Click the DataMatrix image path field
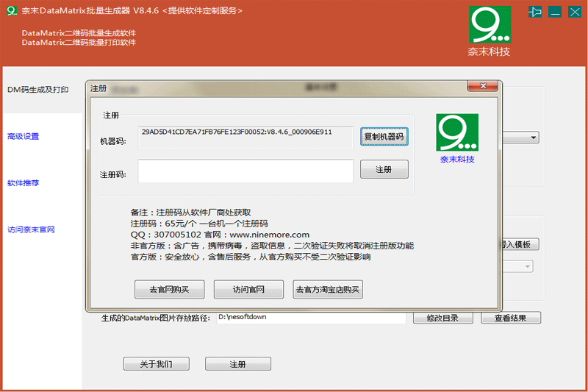 pos(311,318)
